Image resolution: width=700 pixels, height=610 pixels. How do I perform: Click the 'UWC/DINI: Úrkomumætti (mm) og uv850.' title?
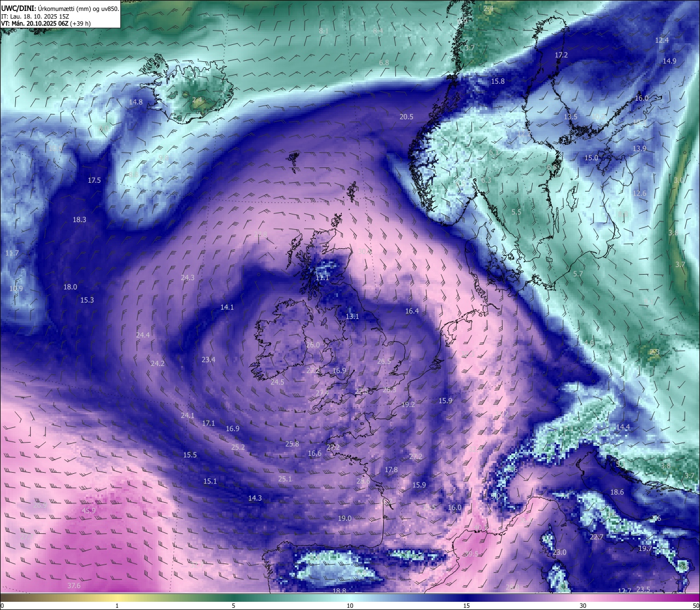(60, 9)
